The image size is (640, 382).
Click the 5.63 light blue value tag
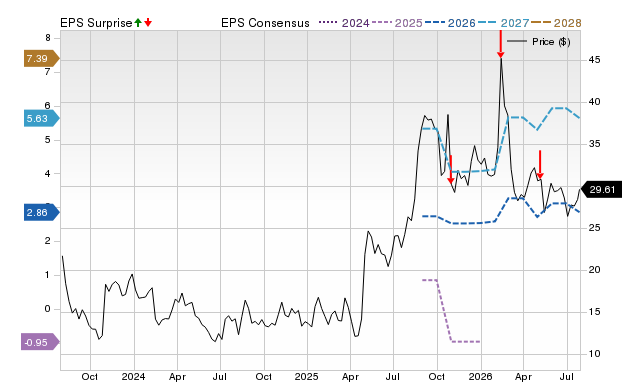coord(41,119)
